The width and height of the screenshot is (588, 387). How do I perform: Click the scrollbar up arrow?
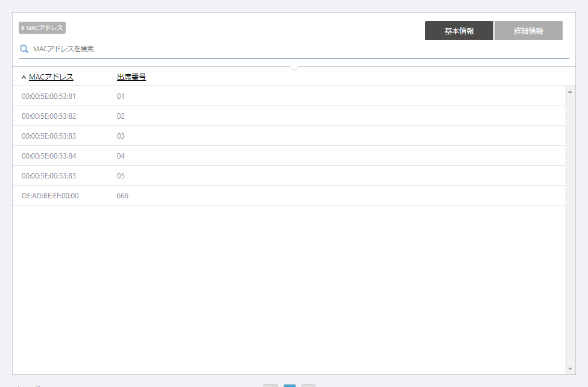click(570, 92)
